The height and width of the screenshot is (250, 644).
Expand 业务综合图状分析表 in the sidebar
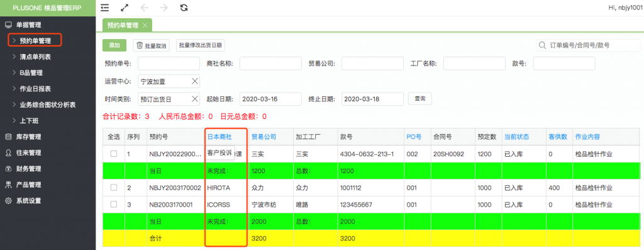pos(48,105)
